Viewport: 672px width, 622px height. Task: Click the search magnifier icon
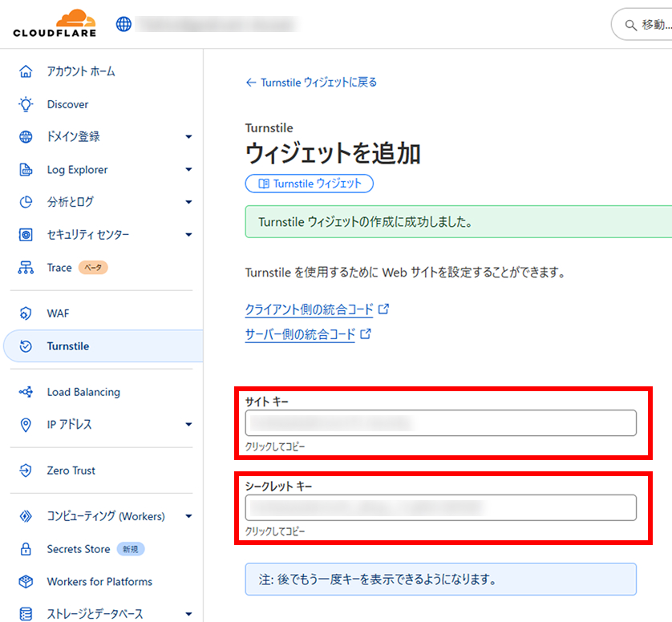tap(630, 25)
